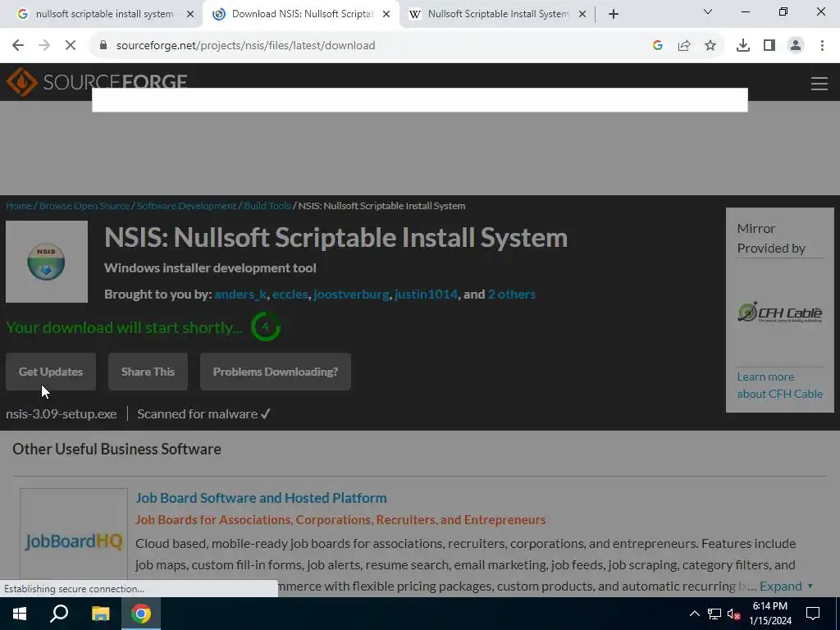Open Build Tools breadcrumb
The image size is (840, 630).
pyautogui.click(x=267, y=206)
